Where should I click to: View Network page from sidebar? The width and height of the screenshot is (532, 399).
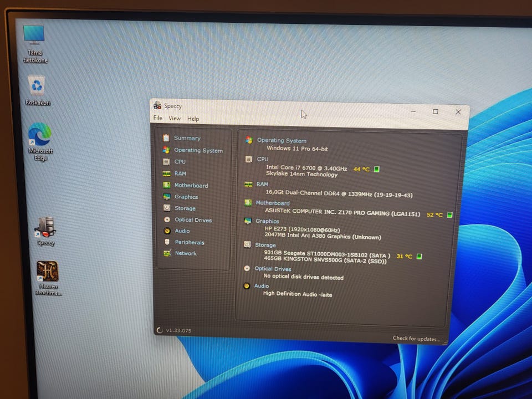pos(186,253)
